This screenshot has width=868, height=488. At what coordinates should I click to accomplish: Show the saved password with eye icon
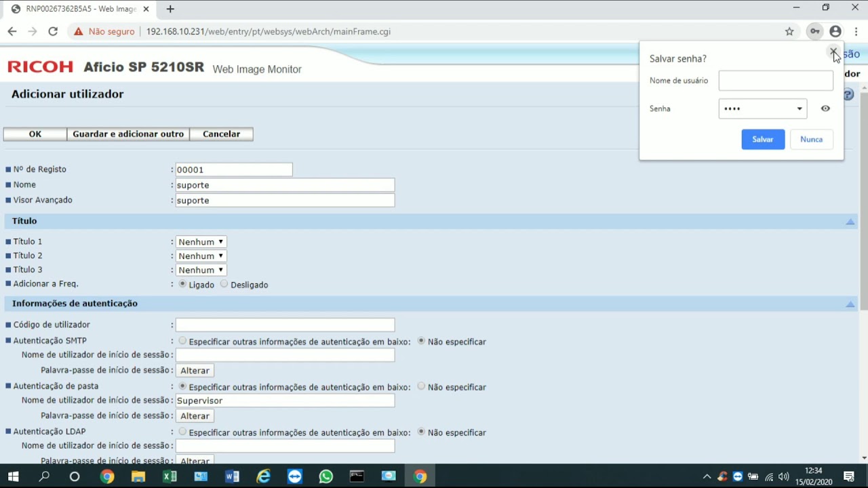[825, 108]
